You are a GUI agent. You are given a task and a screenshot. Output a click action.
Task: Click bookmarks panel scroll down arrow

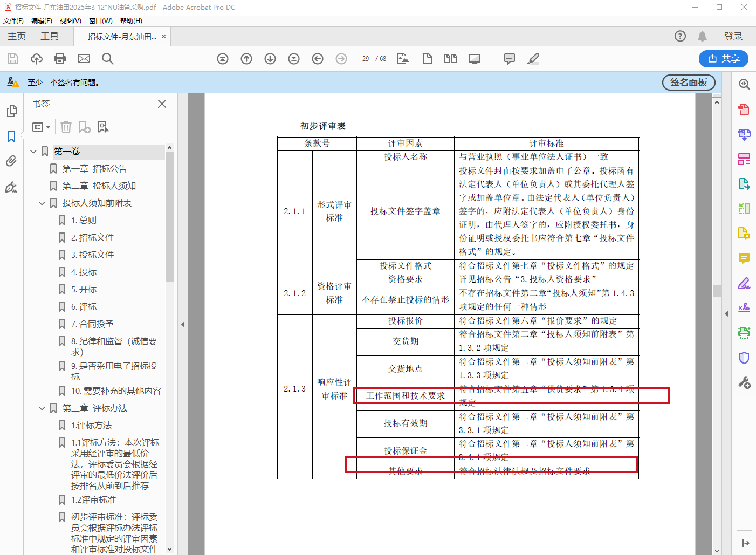click(169, 549)
